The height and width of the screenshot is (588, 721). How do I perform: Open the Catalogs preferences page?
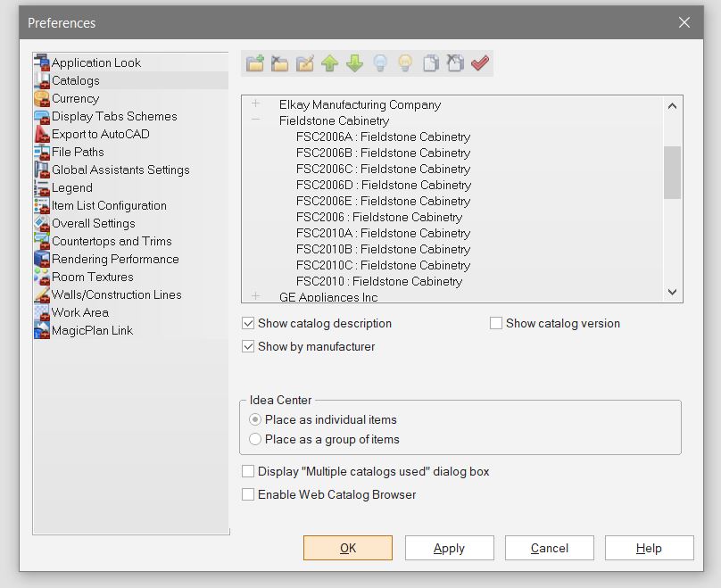point(76,80)
